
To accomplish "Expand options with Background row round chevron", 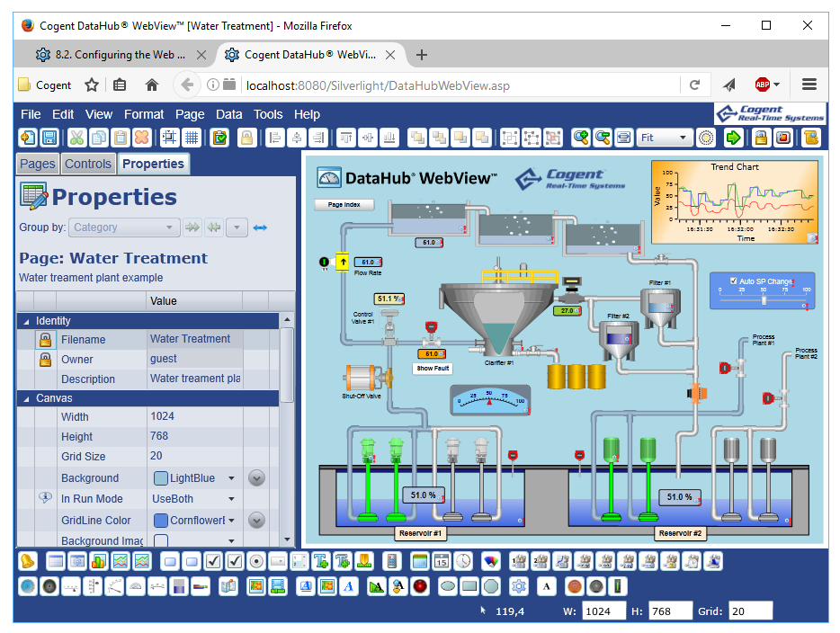I will [256, 478].
